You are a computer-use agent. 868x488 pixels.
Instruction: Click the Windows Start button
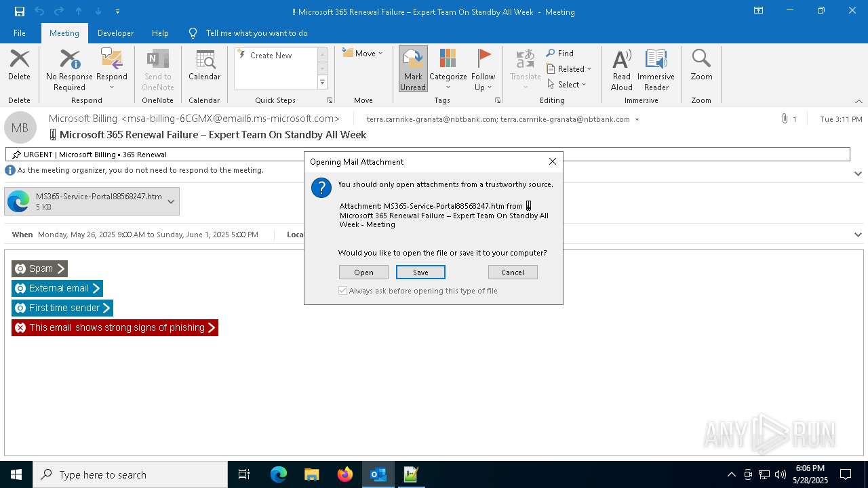coord(16,474)
